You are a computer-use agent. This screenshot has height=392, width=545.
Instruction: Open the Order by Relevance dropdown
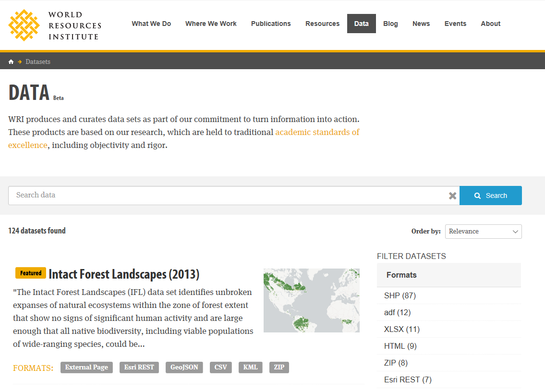point(483,232)
